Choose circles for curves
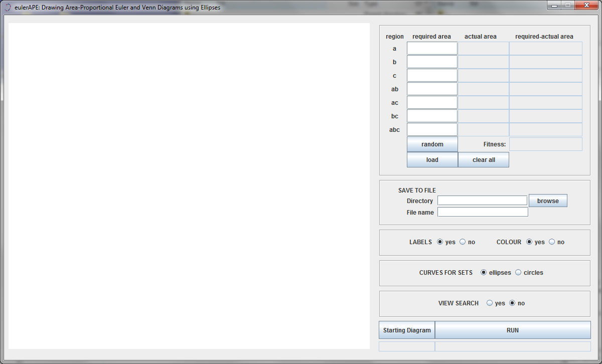The height and width of the screenshot is (364, 602). (x=518, y=272)
